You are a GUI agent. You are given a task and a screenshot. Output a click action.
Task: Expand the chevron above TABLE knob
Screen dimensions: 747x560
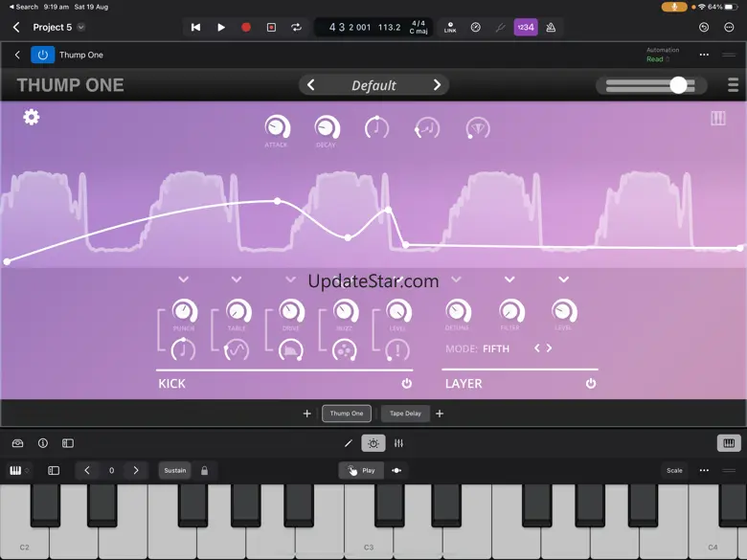237,280
